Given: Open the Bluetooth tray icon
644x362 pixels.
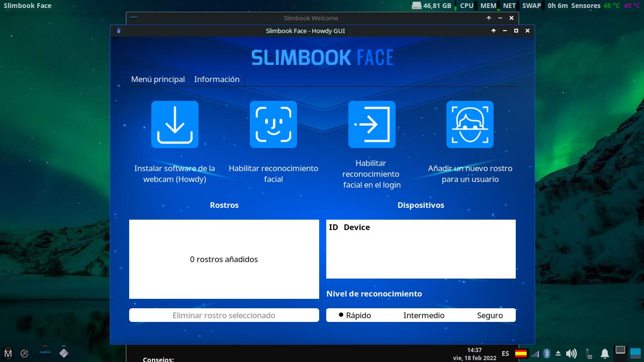Looking at the screenshot, I should [547, 354].
